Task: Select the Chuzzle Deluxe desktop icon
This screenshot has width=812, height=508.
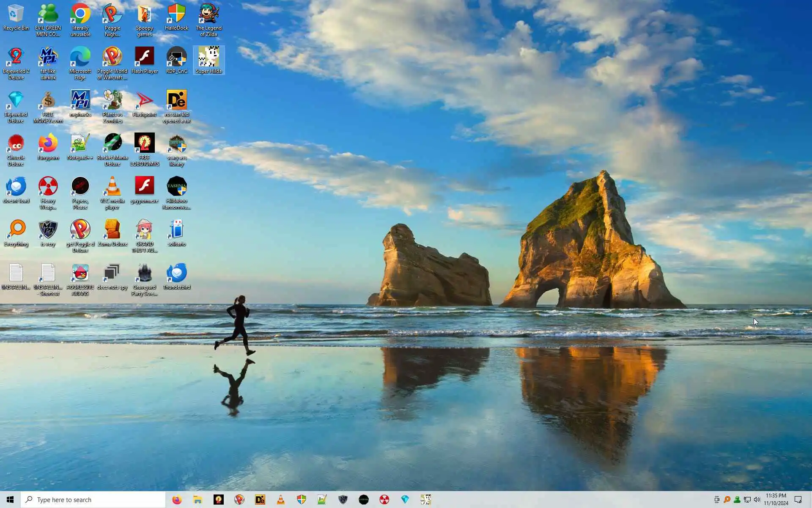Action: pos(16,144)
